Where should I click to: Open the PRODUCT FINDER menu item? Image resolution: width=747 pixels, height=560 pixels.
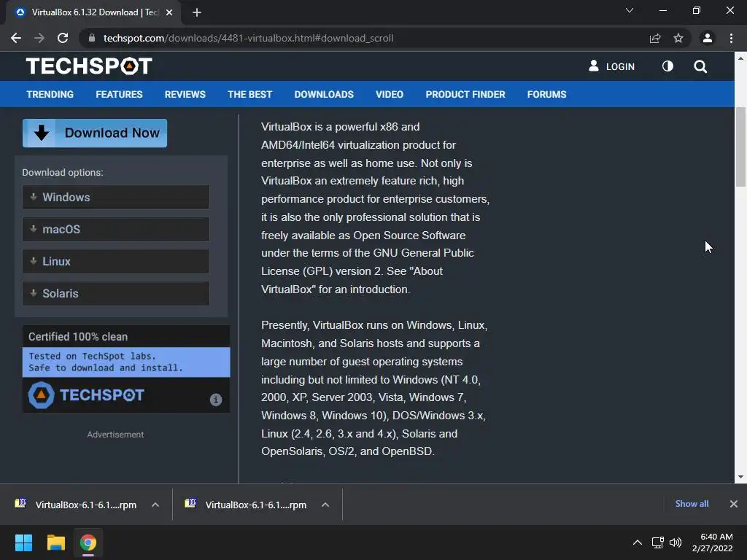point(465,94)
